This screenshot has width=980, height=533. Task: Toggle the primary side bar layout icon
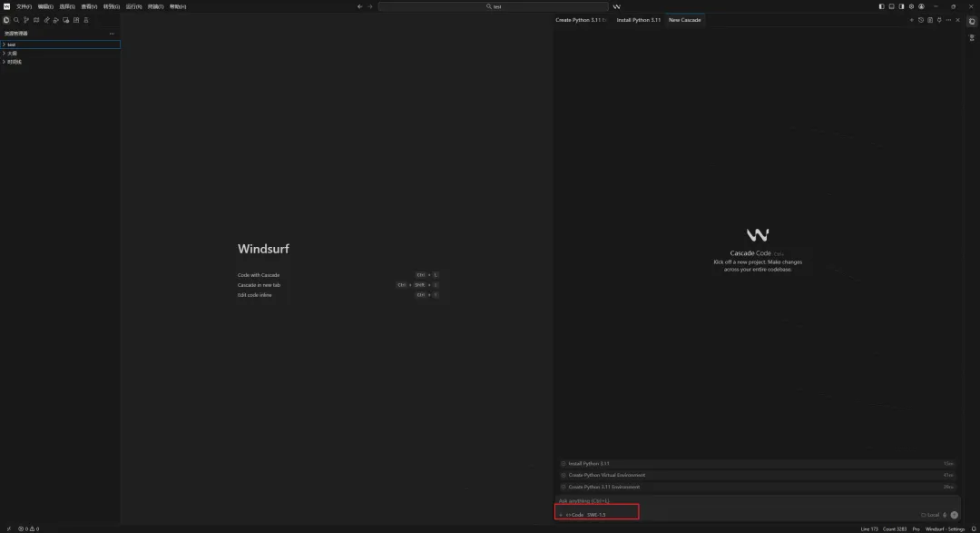881,6
